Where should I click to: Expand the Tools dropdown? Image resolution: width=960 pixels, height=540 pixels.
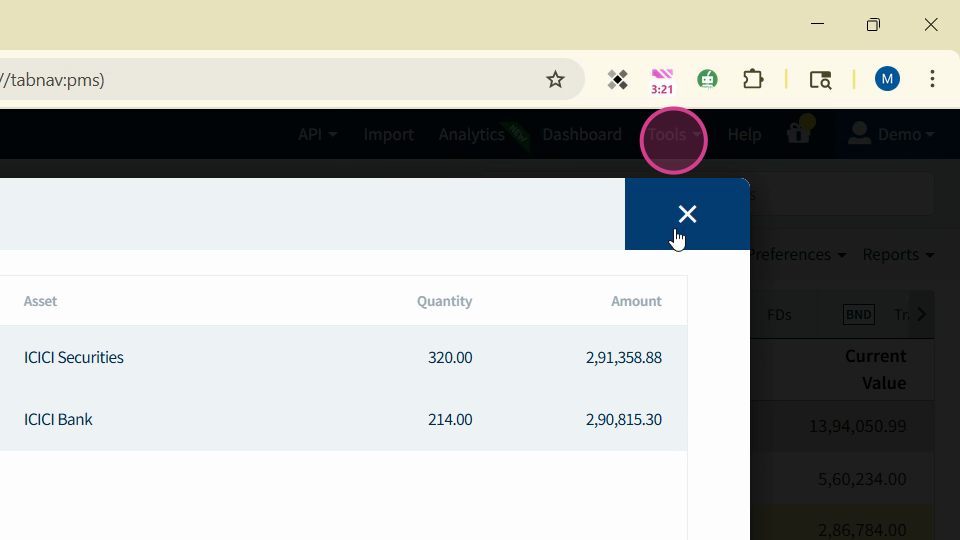[674, 134]
